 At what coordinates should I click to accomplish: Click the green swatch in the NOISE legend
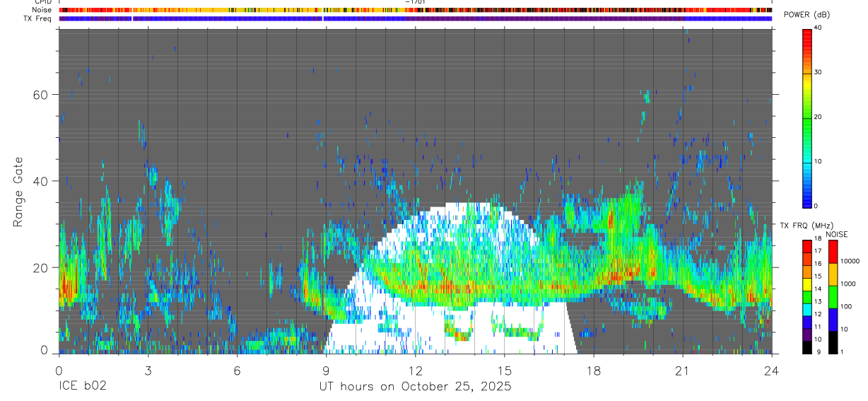(833, 297)
